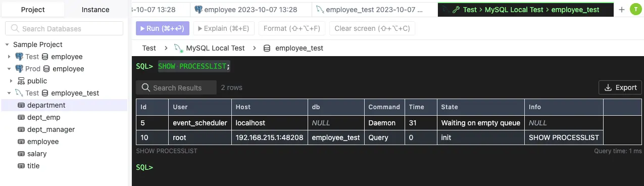Click table icon next to salary
644x186 pixels.
tap(21, 154)
